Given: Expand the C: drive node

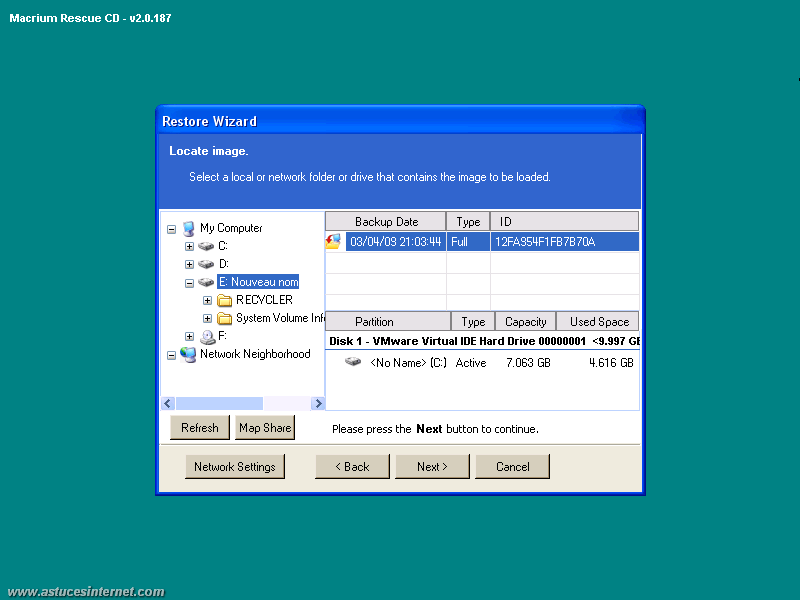Looking at the screenshot, I should tap(189, 246).
